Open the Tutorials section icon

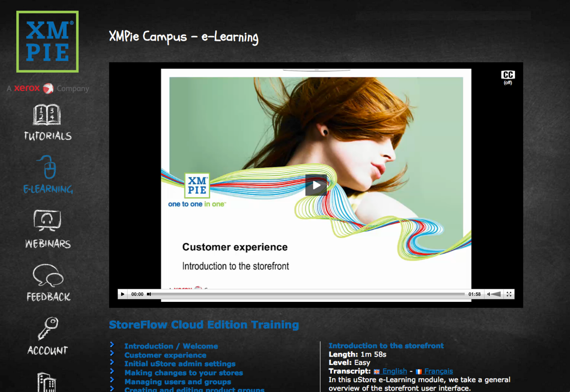(x=47, y=115)
